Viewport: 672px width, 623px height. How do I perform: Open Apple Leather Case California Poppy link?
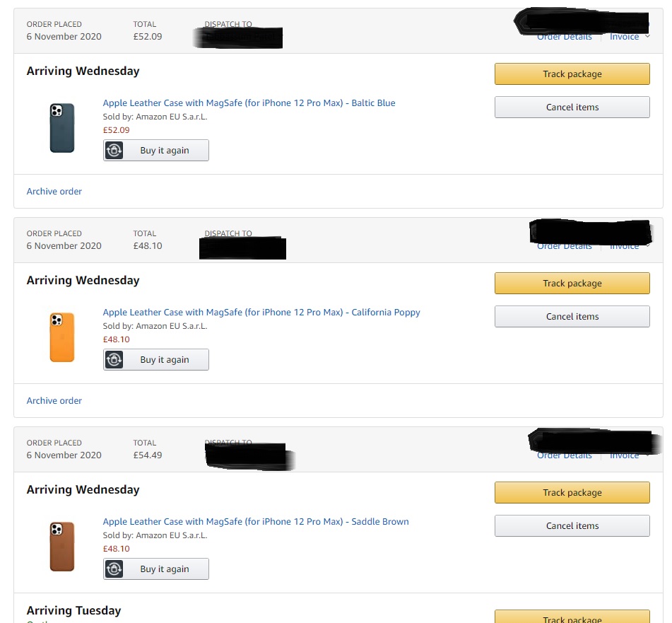coord(261,312)
